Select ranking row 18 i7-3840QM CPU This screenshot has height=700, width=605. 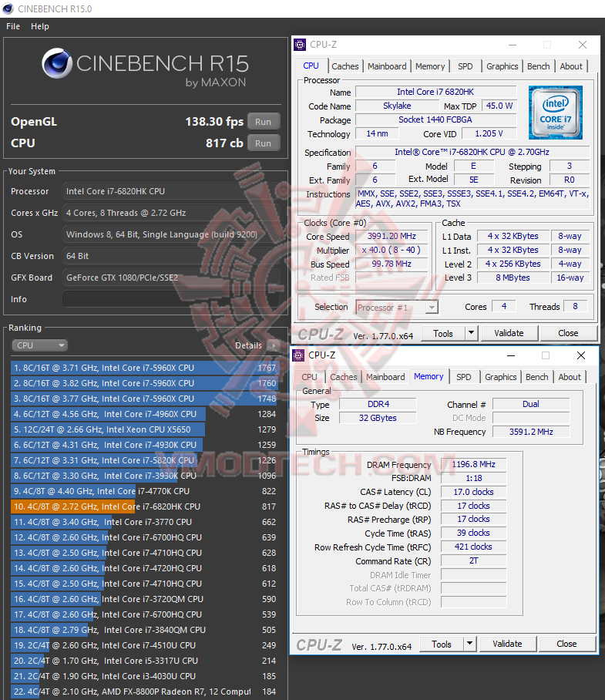pos(145,630)
